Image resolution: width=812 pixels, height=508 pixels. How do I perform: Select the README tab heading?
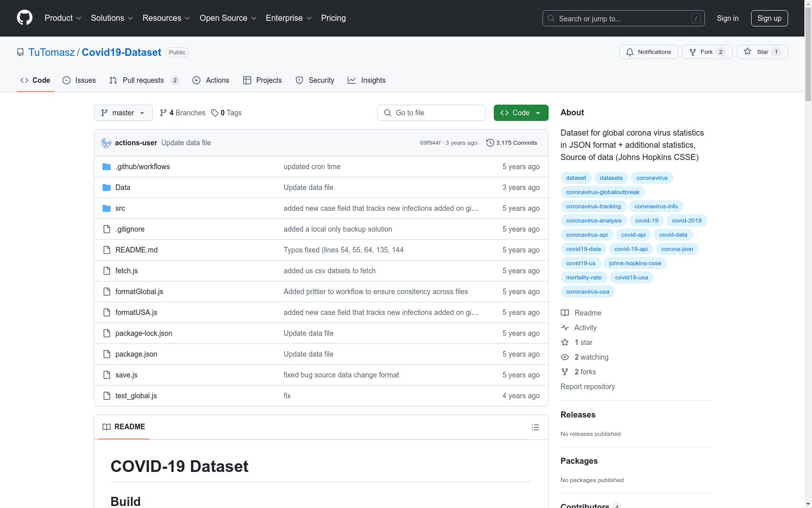[x=124, y=427]
